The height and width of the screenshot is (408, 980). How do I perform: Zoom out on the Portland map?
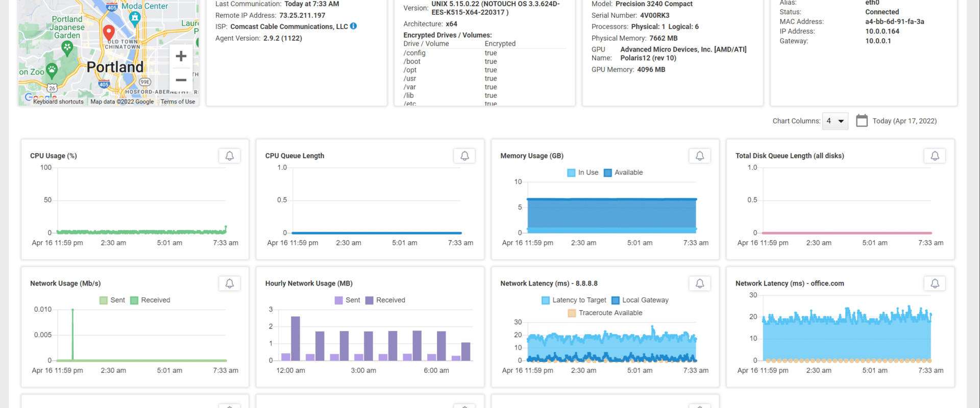click(181, 80)
